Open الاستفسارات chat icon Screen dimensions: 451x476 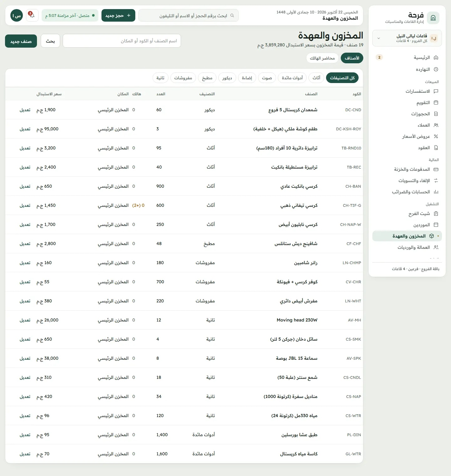pos(436,91)
